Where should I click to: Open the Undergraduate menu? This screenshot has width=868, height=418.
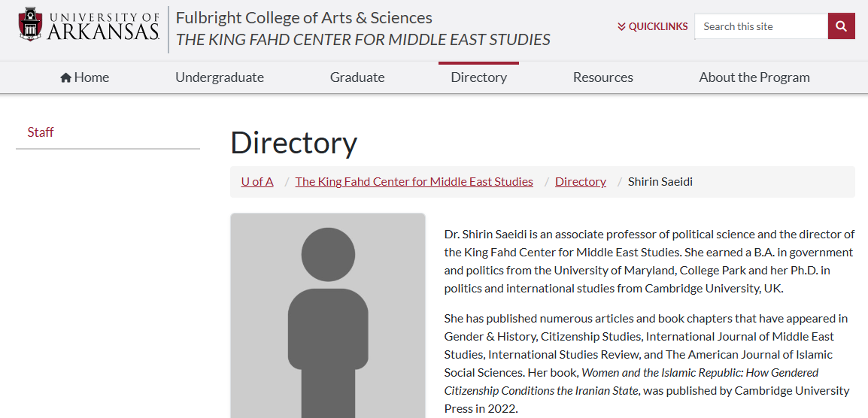click(x=220, y=77)
